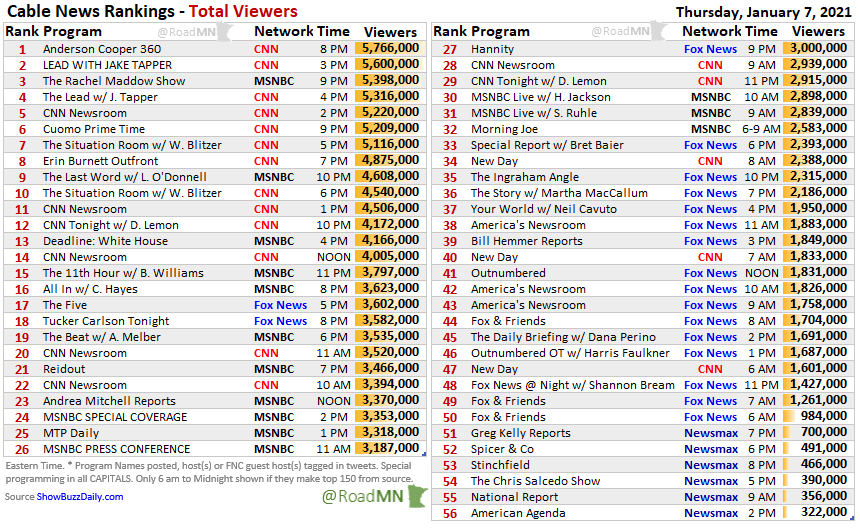
Task: Select Stinchfield program name
Action: (x=500, y=465)
